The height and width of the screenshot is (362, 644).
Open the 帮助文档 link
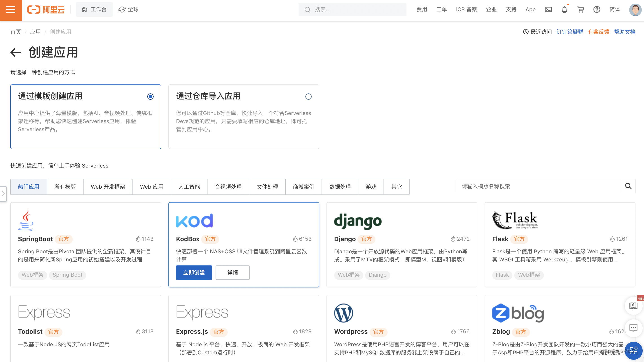[624, 32]
